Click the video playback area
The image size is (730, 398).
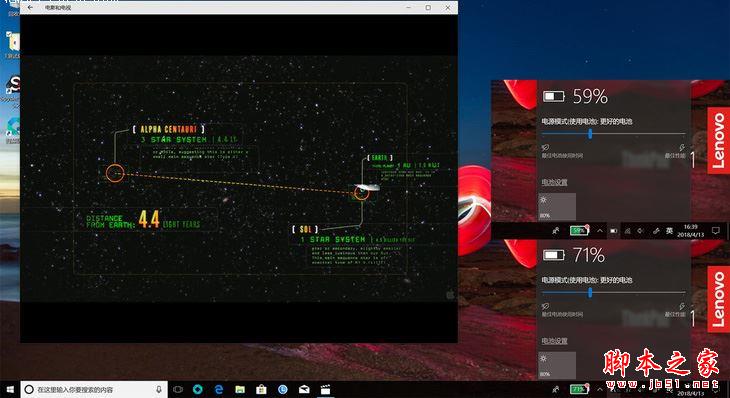(x=238, y=179)
